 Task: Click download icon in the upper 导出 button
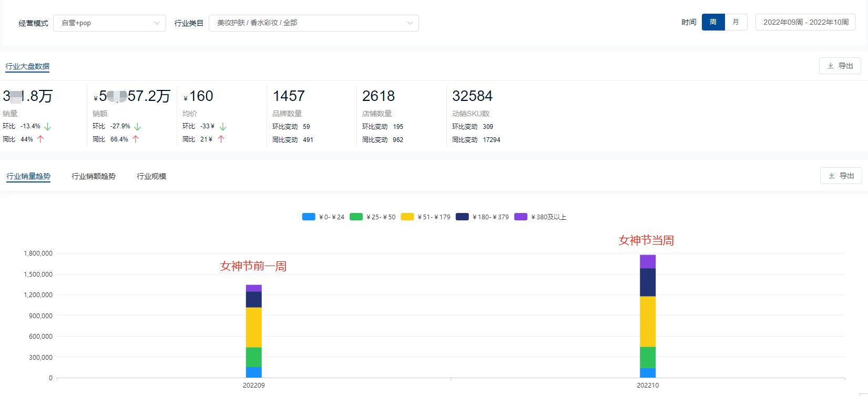tap(831, 66)
